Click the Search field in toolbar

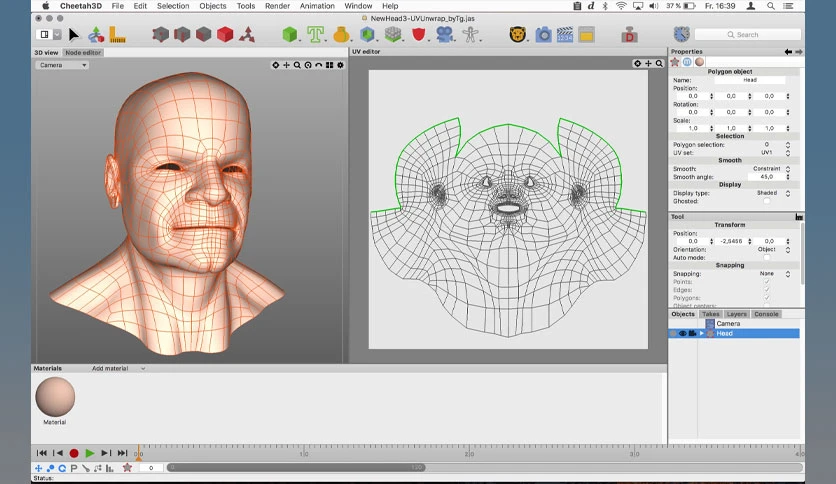coord(747,35)
